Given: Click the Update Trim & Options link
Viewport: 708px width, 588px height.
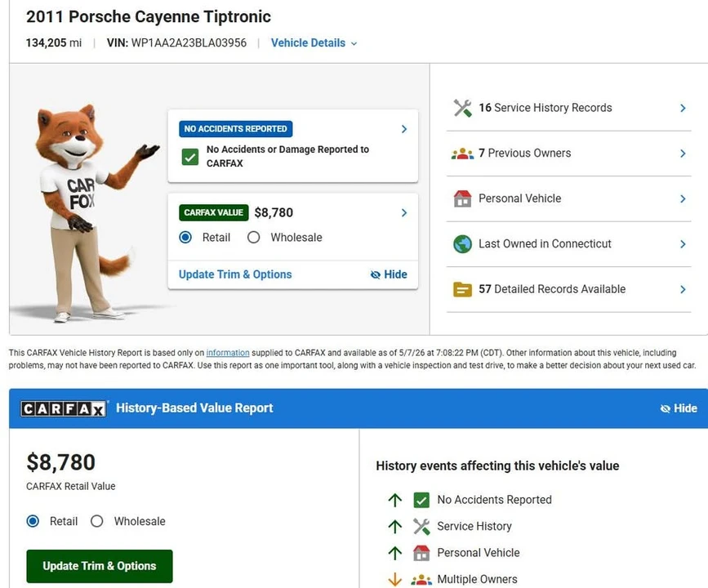Looking at the screenshot, I should (235, 274).
